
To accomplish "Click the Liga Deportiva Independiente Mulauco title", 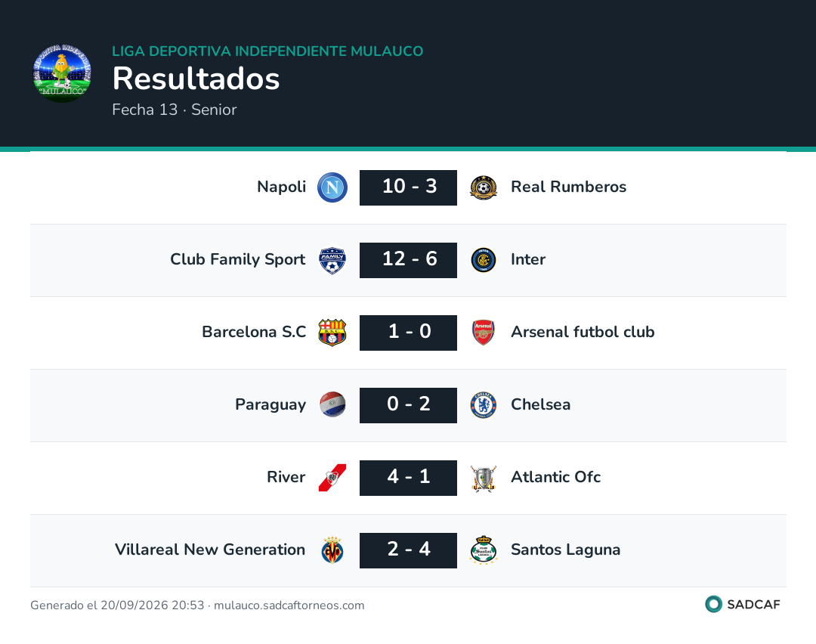I will click(x=267, y=51).
